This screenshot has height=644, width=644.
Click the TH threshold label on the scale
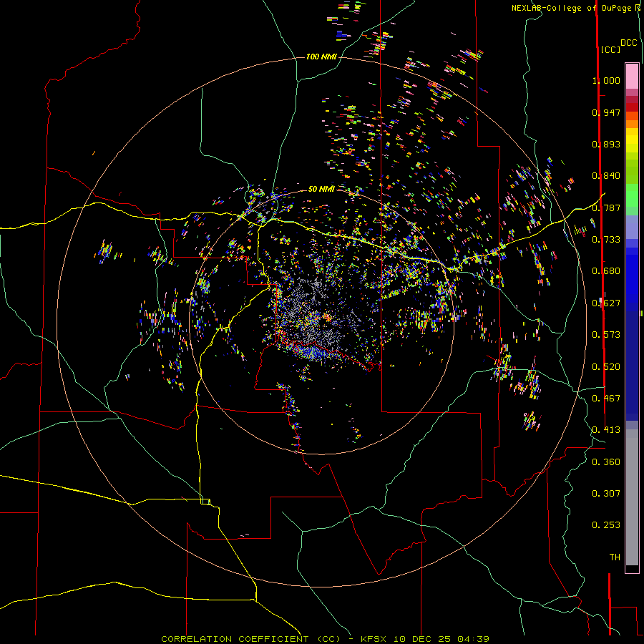615,557
